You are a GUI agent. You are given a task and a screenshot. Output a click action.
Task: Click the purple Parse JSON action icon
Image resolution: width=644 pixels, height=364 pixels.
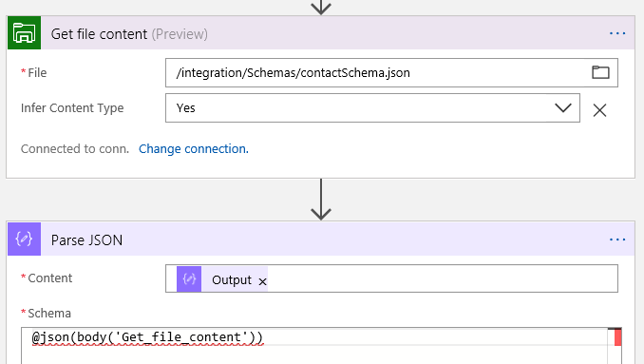click(x=25, y=239)
